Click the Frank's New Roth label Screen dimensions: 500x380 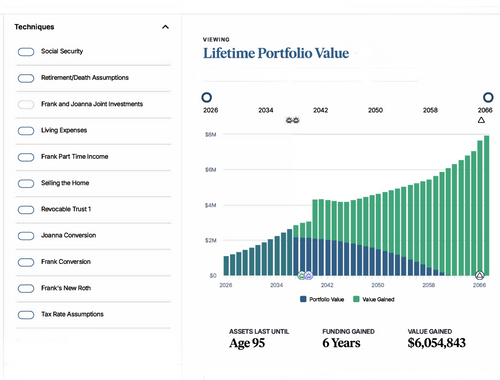[x=66, y=288]
